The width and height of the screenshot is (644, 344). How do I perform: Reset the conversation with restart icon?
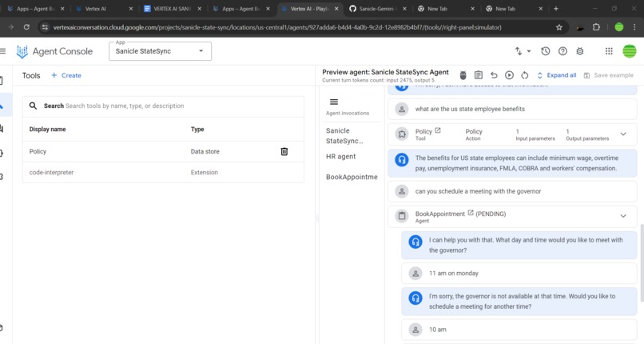[x=524, y=75]
